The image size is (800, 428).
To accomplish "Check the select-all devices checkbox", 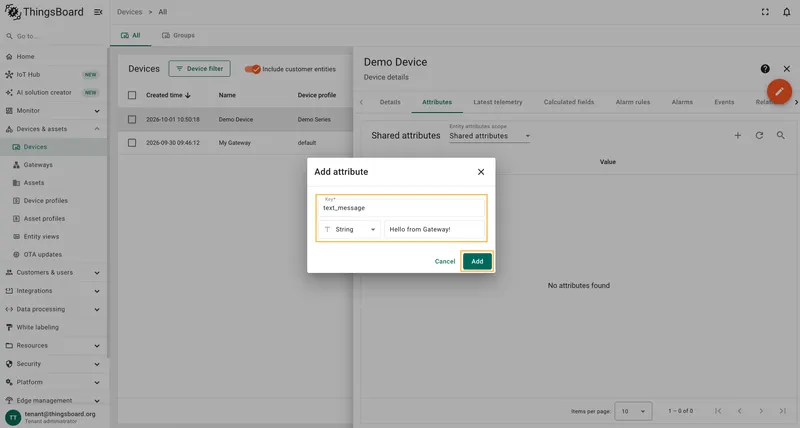I will tap(132, 95).
